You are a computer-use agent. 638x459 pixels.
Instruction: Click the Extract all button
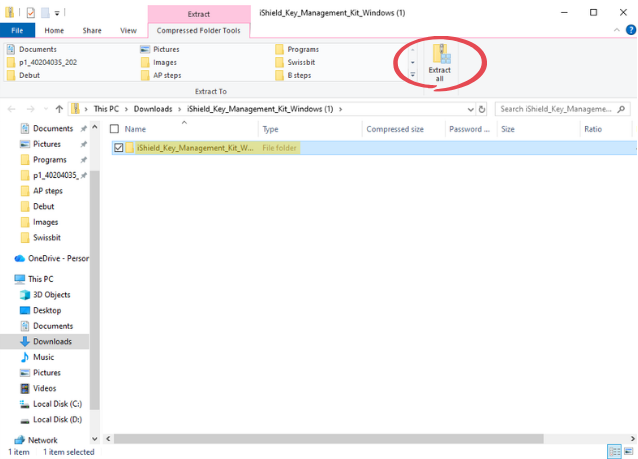pos(439,63)
